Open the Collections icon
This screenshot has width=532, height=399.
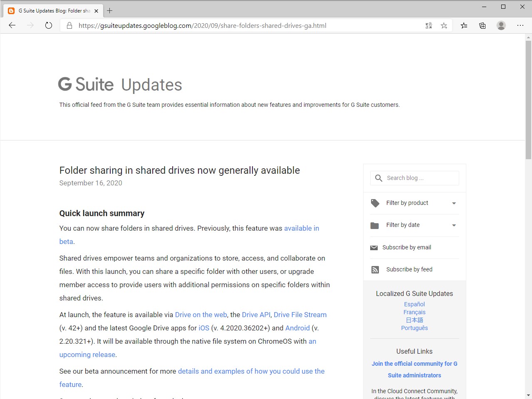point(482,25)
